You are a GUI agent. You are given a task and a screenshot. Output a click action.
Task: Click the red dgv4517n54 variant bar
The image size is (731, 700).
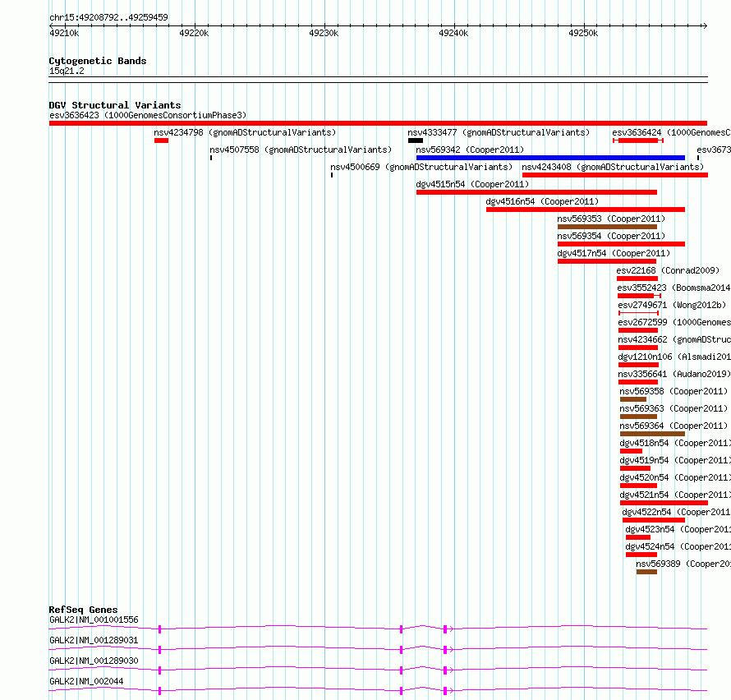(607, 261)
